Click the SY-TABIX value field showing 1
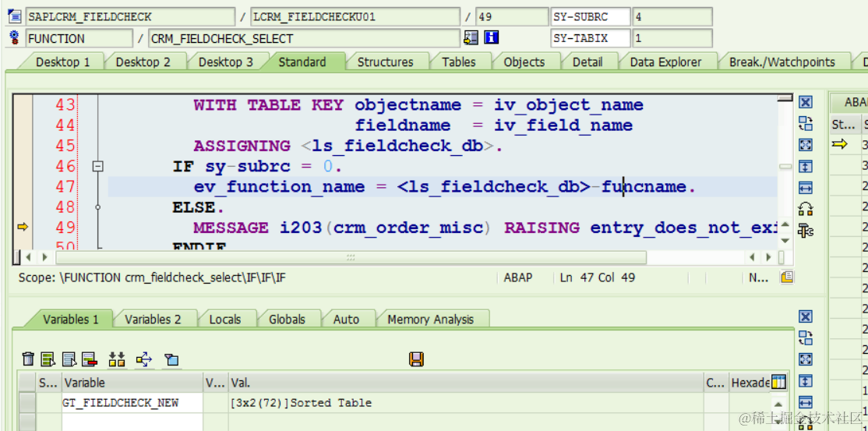Image resolution: width=868 pixels, height=431 pixels. click(x=672, y=38)
